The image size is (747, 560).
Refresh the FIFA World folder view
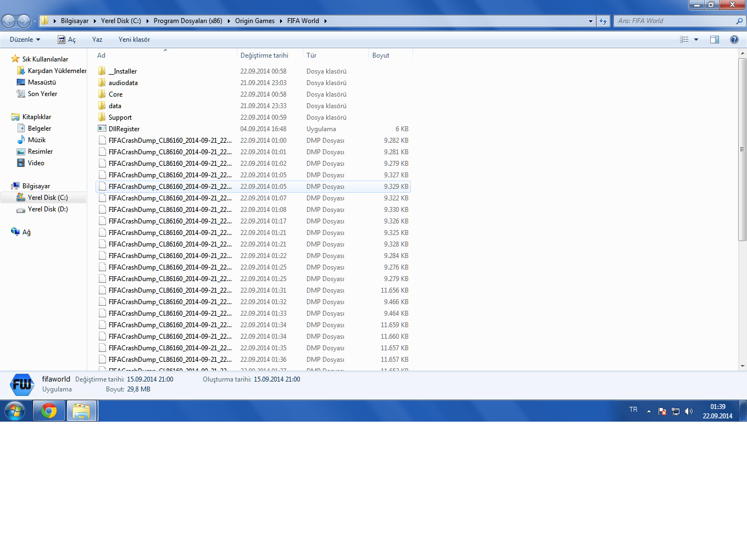(603, 21)
